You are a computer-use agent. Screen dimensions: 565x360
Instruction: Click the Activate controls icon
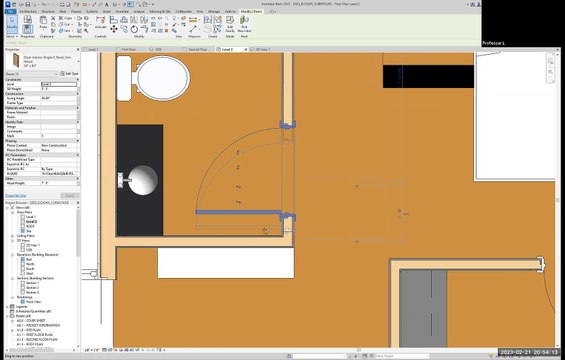coord(101,22)
